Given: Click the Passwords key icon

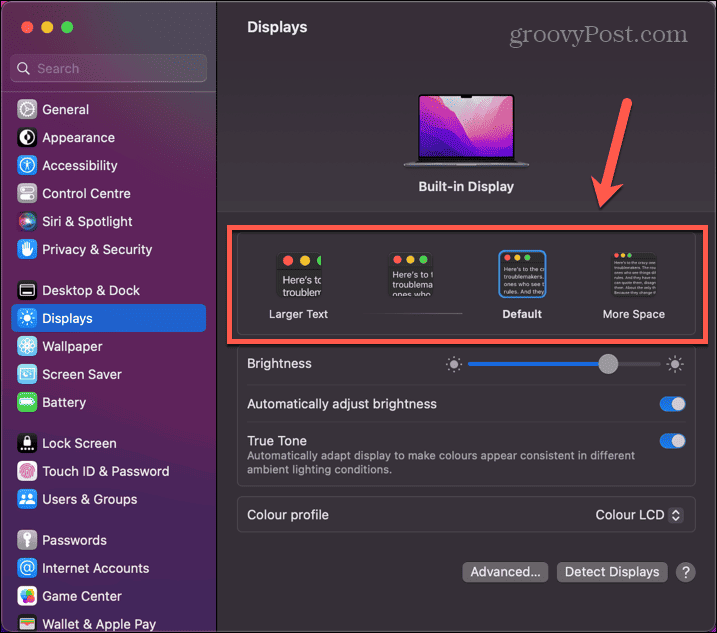Looking at the screenshot, I should point(27,540).
